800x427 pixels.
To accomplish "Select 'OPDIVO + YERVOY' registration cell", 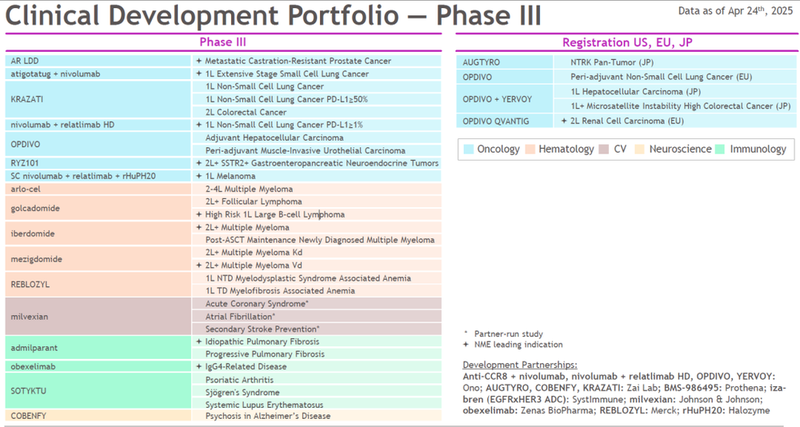I will tap(505, 99).
